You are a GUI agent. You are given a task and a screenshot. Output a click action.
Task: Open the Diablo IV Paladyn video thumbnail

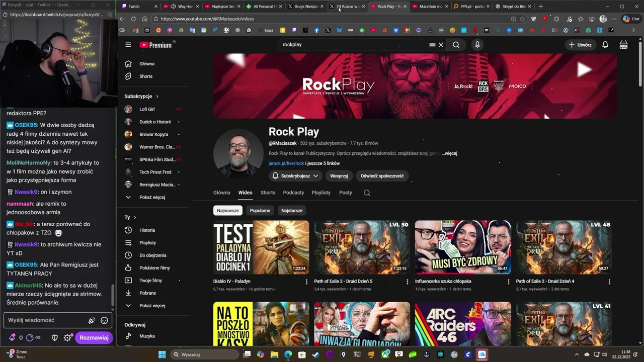(x=261, y=247)
